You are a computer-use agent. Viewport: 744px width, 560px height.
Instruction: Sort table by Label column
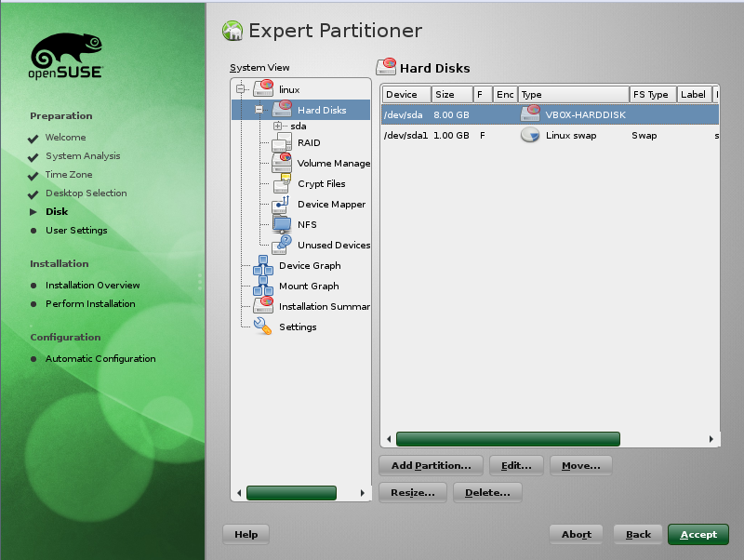[x=695, y=95]
